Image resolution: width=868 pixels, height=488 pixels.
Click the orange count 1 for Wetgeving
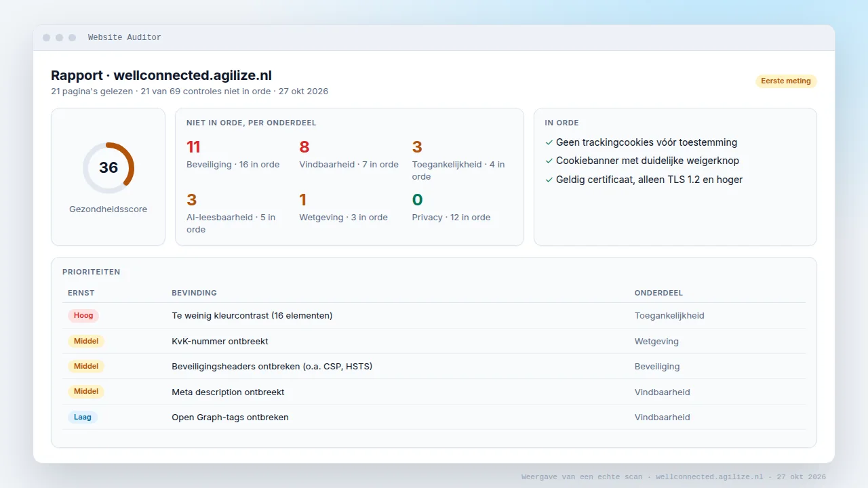pos(302,200)
